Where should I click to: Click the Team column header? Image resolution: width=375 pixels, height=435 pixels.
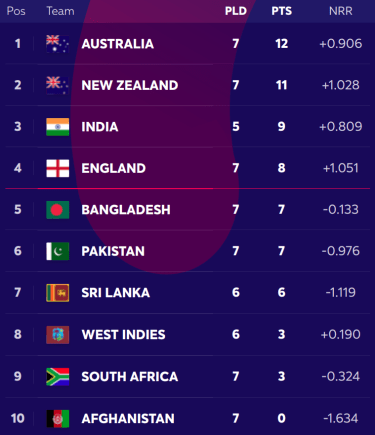(x=60, y=11)
